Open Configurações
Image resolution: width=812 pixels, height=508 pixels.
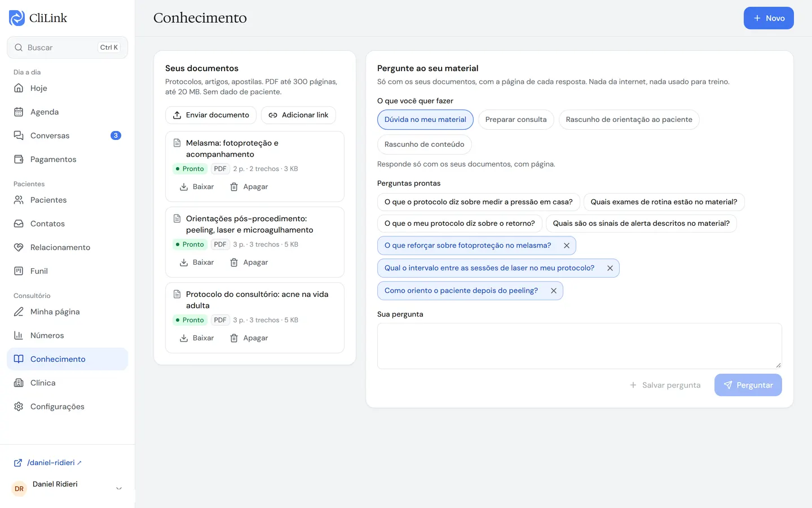tap(67, 406)
